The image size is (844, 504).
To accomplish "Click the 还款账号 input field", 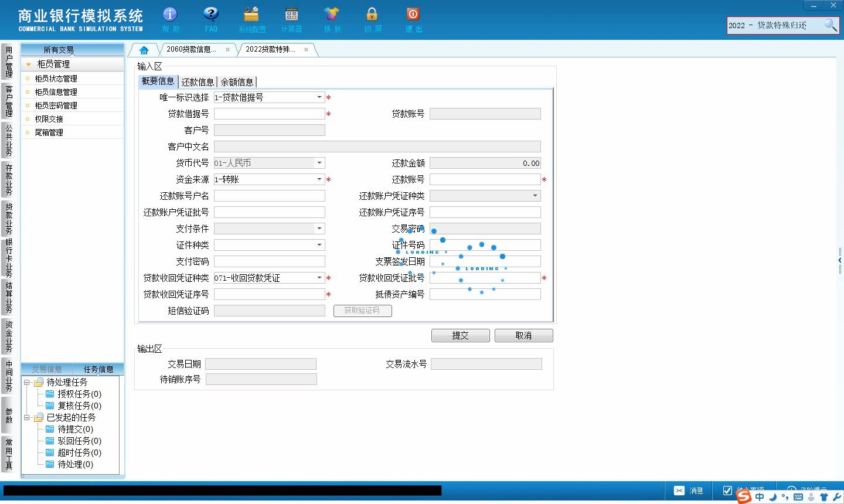I will tap(485, 179).
